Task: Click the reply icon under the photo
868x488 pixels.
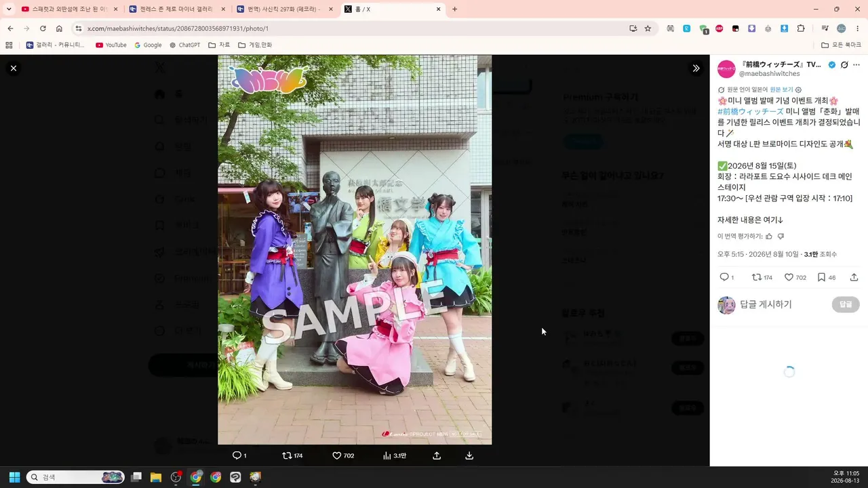Action: pyautogui.click(x=237, y=455)
